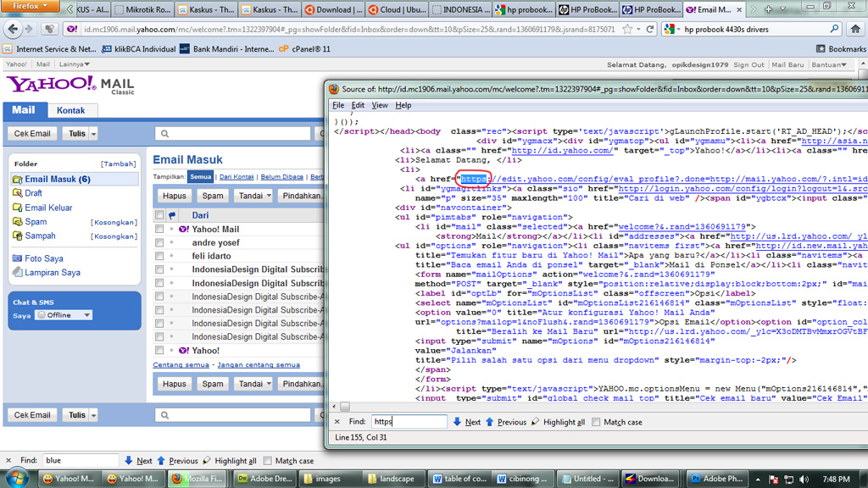Open the Tandai dropdown above message list
868x488 pixels.
pyautogui.click(x=254, y=196)
